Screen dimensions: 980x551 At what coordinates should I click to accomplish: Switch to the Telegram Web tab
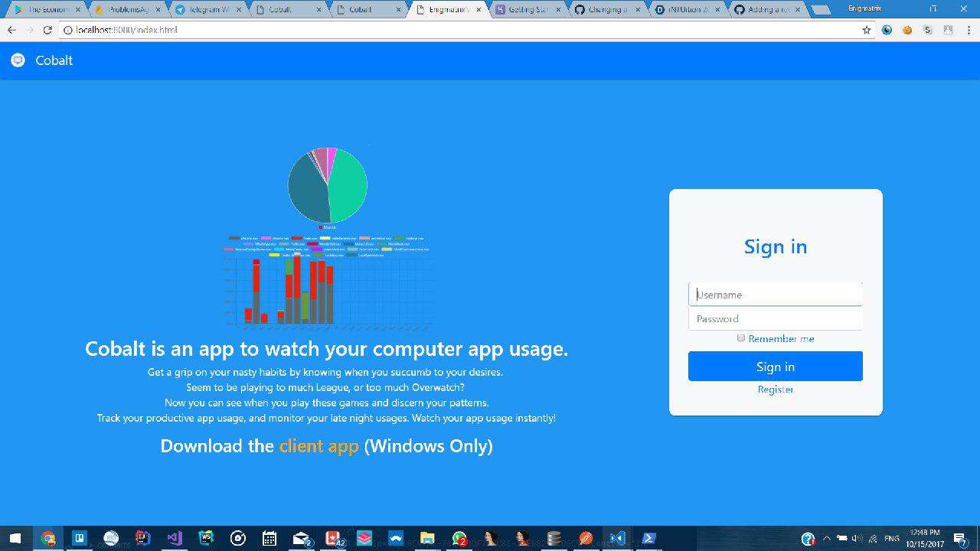point(208,9)
